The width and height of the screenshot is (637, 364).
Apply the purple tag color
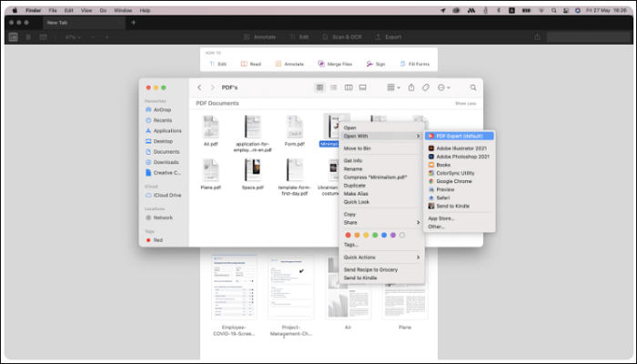pos(393,235)
